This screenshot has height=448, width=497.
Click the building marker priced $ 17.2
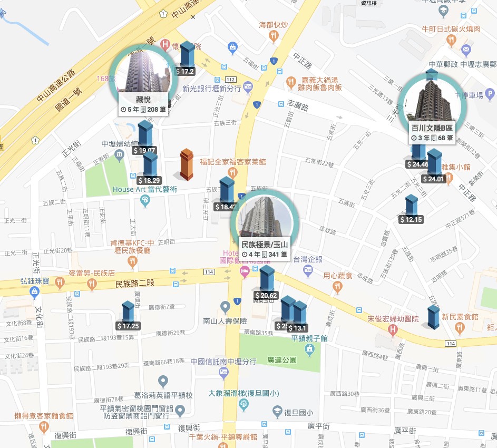[187, 54]
